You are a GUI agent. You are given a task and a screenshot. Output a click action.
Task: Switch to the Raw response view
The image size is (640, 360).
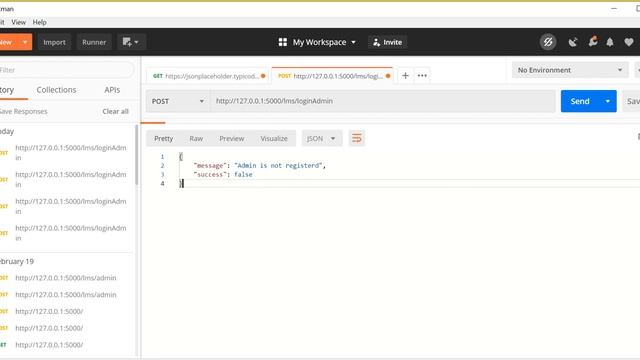(x=196, y=138)
